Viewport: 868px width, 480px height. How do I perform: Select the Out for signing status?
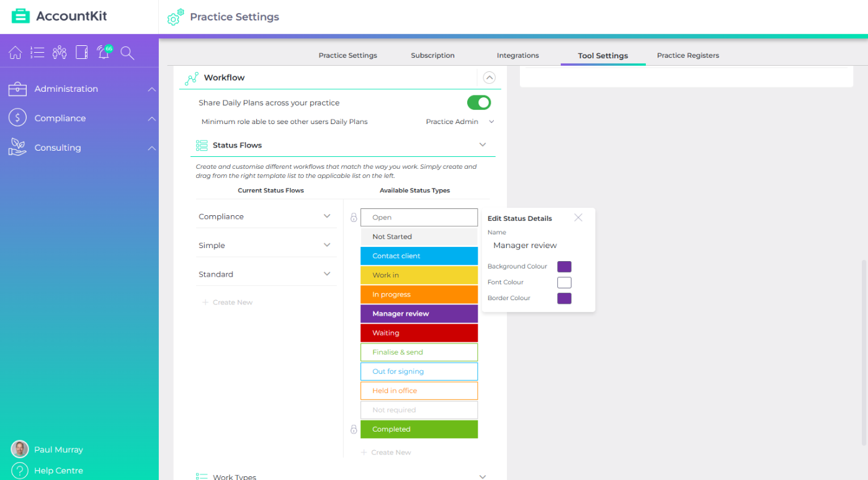419,371
